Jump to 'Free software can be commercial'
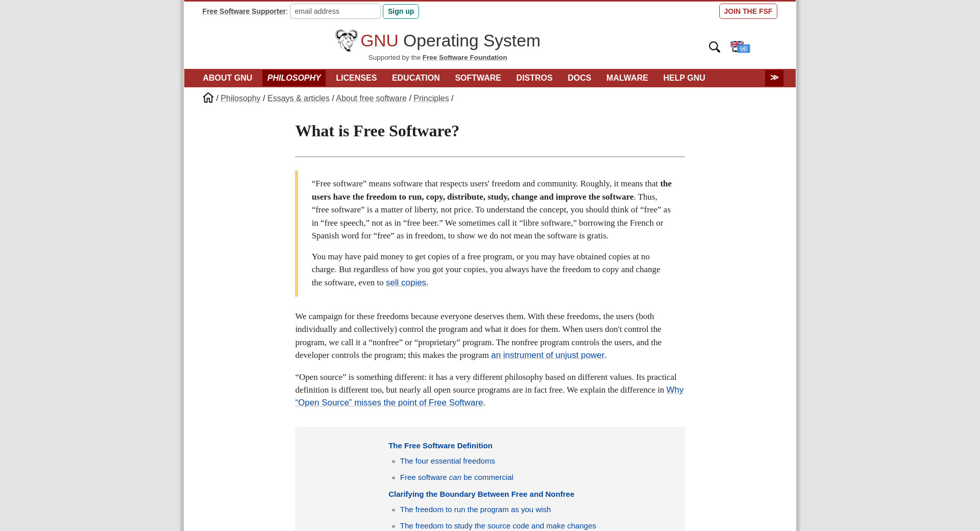This screenshot has width=980, height=531. 457,477
